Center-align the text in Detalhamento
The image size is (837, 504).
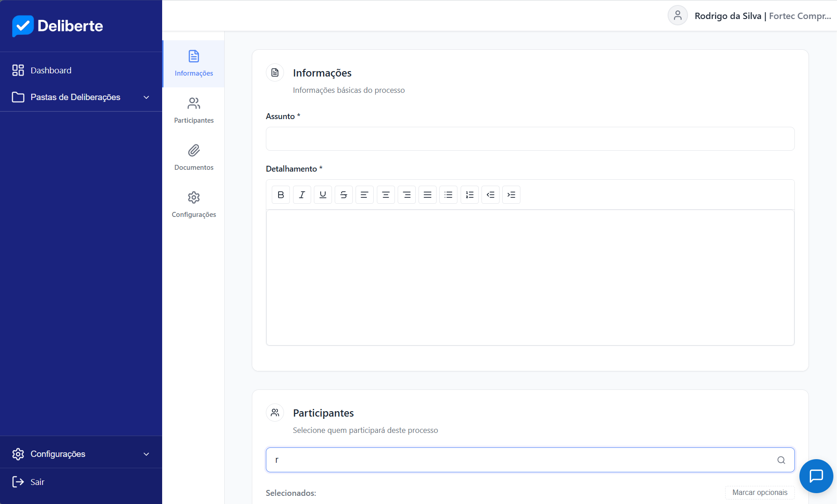point(386,195)
